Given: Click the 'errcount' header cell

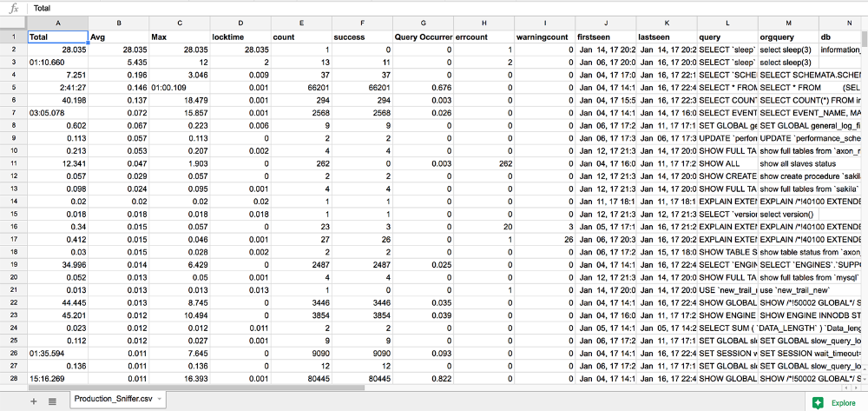Looking at the screenshot, I should pos(483,37).
